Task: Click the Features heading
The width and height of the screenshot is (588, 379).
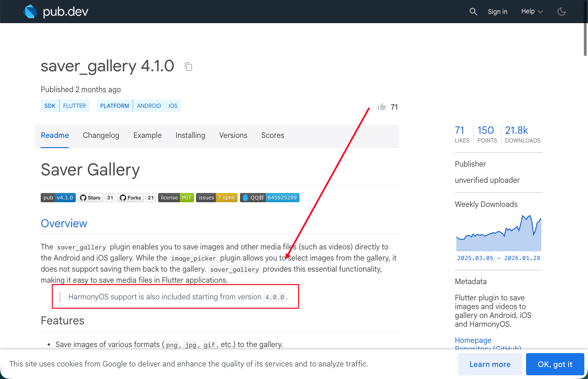Action: click(62, 321)
